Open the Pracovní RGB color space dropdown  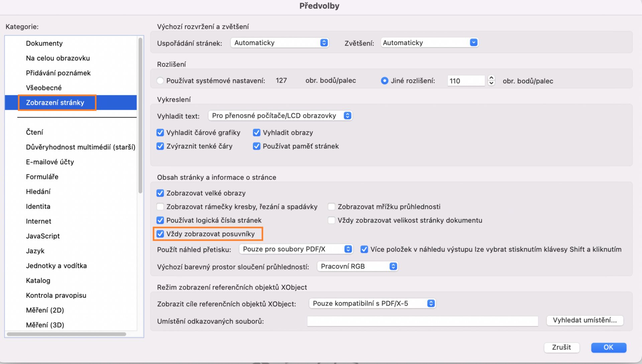click(x=357, y=266)
